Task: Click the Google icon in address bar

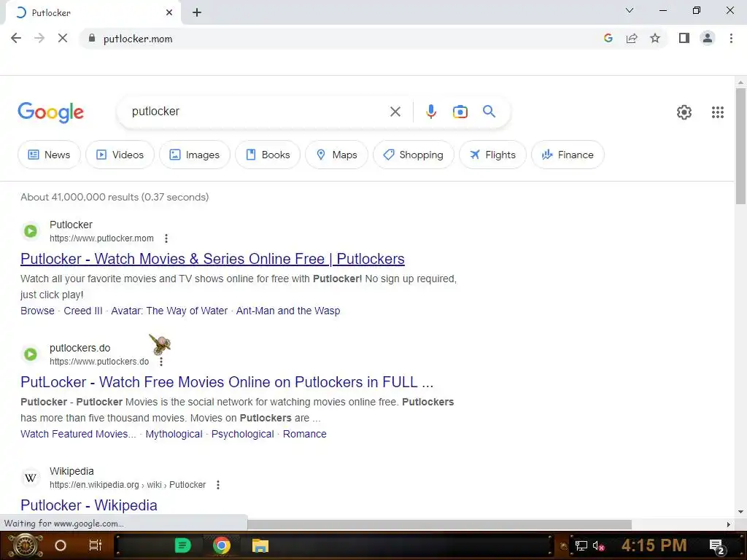Action: 608,38
